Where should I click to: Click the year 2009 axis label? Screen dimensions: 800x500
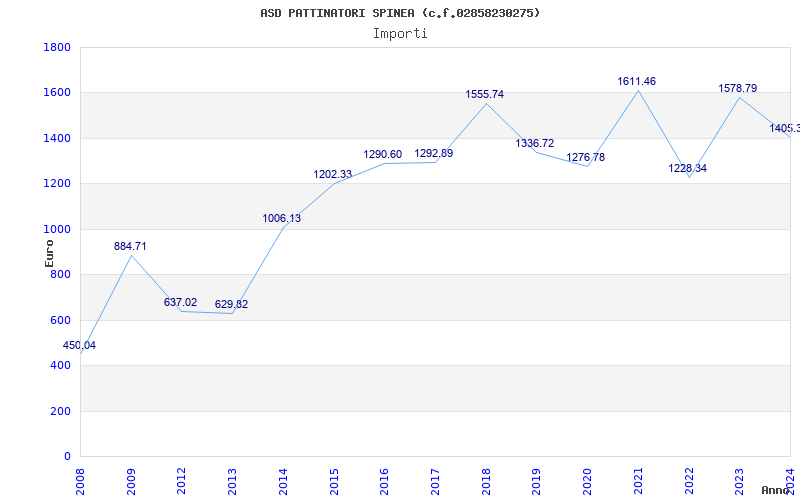131,481
